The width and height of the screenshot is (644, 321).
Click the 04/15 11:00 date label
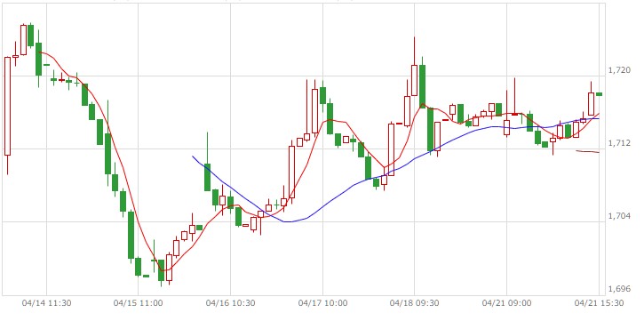pyautogui.click(x=138, y=303)
